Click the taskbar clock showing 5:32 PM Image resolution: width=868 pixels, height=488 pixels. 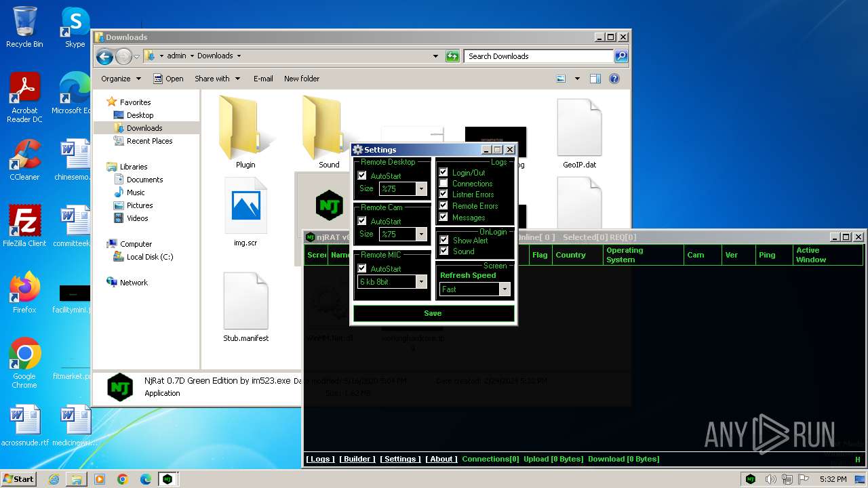[833, 479]
